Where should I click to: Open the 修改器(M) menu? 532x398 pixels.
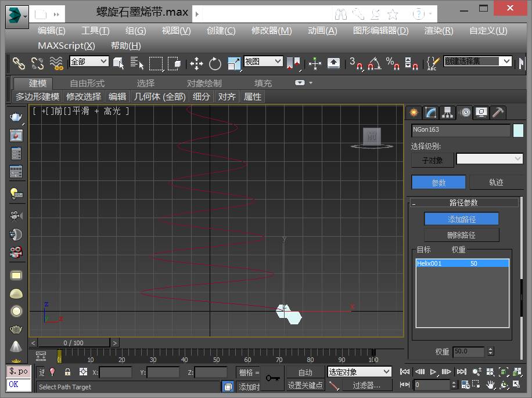(271, 31)
